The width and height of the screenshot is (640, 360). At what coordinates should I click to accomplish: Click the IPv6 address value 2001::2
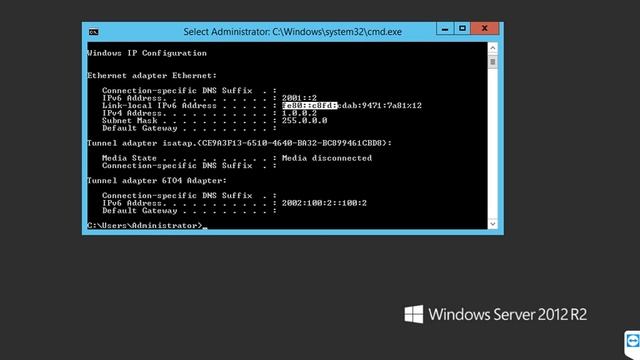(x=299, y=98)
